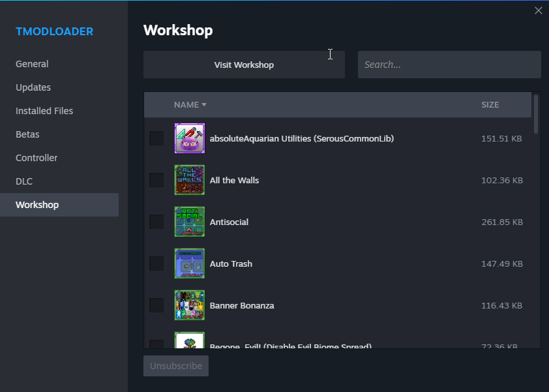This screenshot has width=549, height=392.
Task: Sort the list by SIZE column
Action: click(490, 105)
